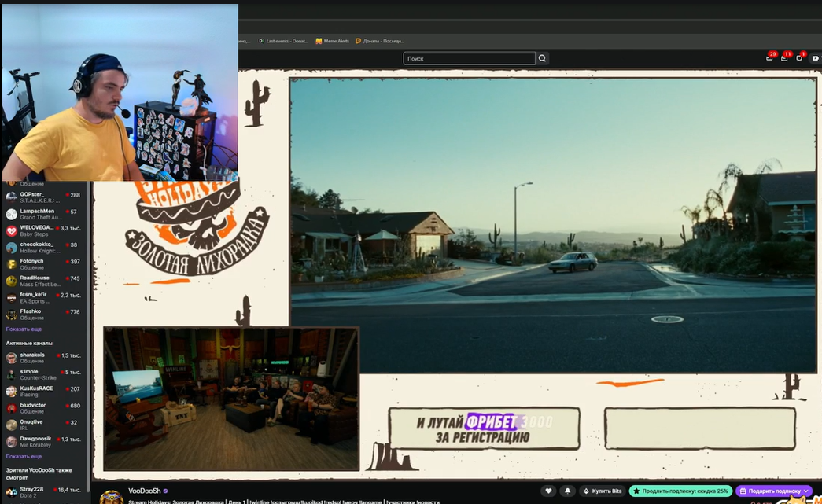This screenshot has height=504, width=822.
Task: Click KusKusRACE channel avatar
Action: coord(12,392)
